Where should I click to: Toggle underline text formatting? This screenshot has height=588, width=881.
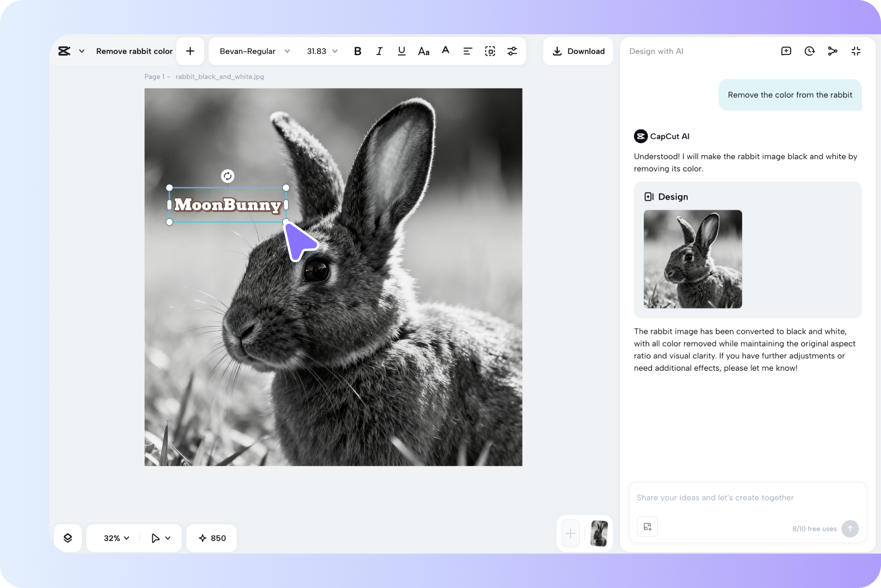pyautogui.click(x=401, y=52)
